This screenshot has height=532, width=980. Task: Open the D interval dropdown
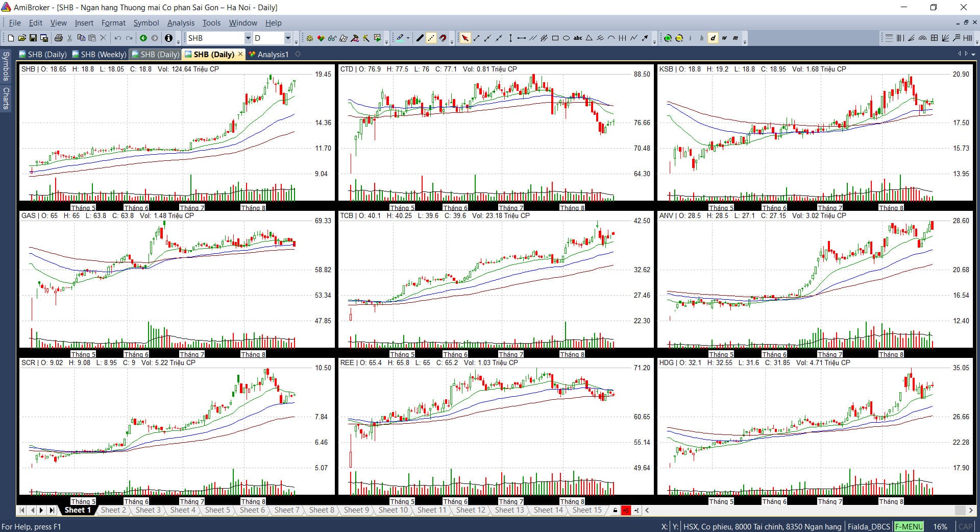point(288,38)
